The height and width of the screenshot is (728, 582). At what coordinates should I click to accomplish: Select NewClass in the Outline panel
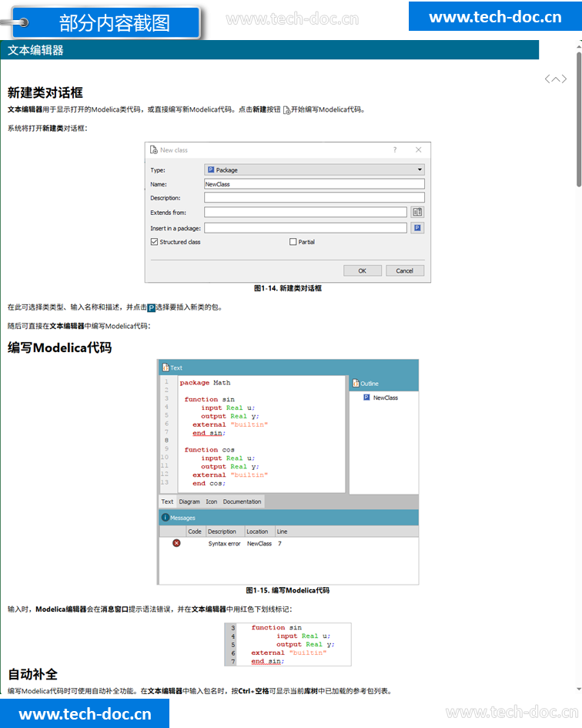tap(386, 398)
